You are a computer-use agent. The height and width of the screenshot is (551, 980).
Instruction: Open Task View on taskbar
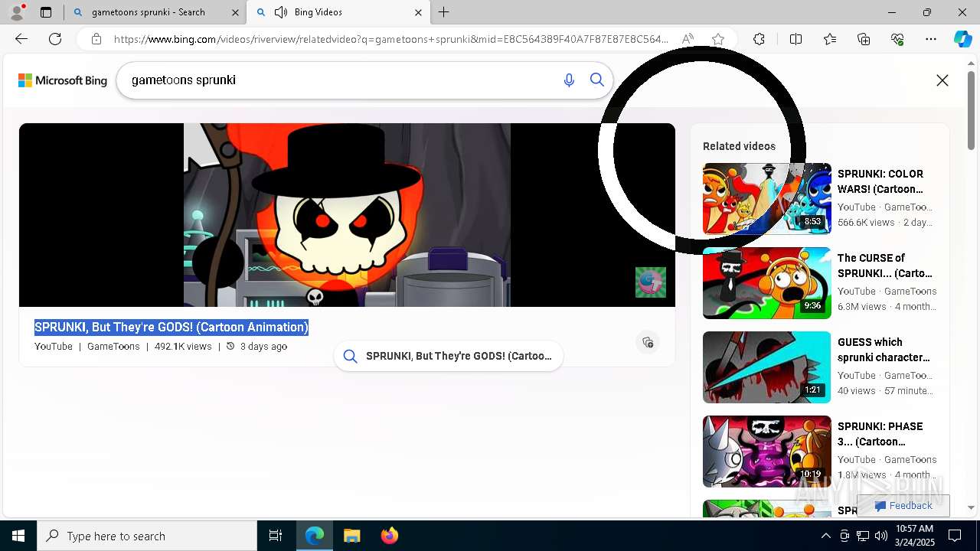point(276,536)
